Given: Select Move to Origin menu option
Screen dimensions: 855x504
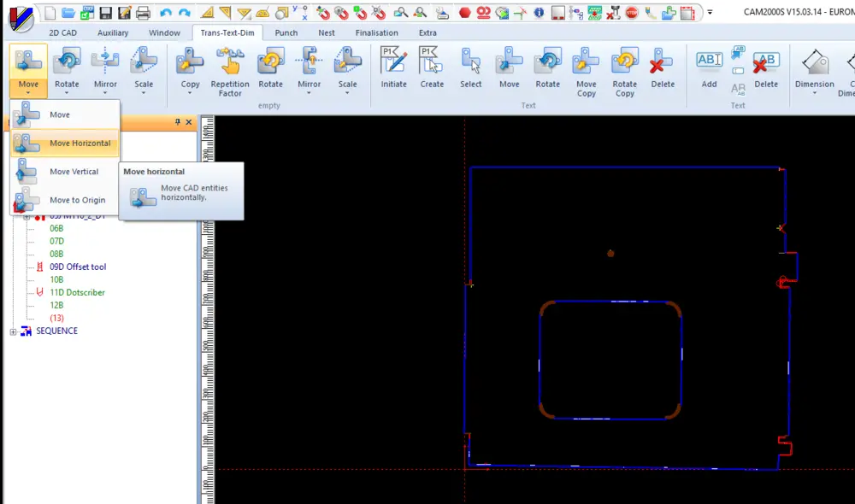Looking at the screenshot, I should click(77, 200).
